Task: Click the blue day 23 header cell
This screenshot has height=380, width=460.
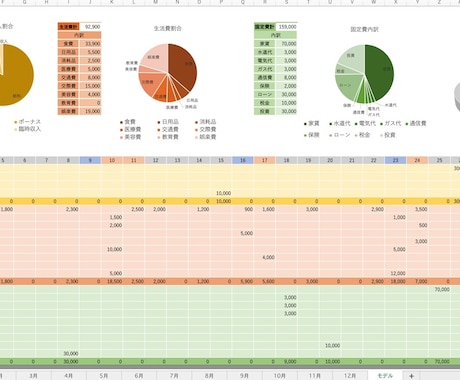Action: tap(395, 160)
